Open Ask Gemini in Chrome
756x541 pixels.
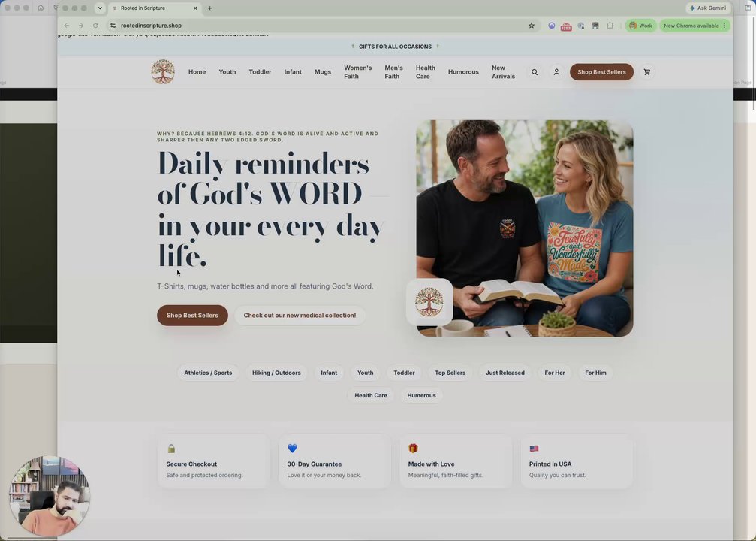(708, 8)
